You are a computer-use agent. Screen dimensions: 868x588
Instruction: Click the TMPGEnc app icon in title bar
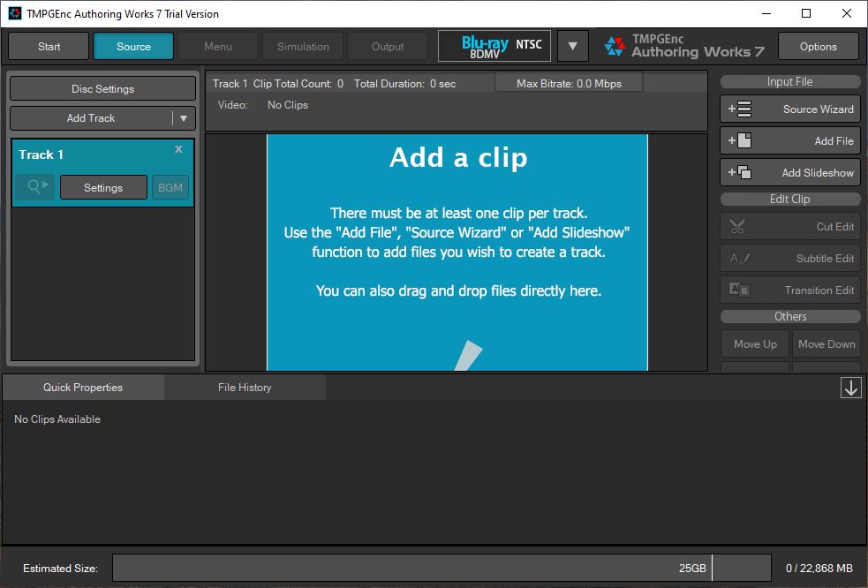pos(15,13)
